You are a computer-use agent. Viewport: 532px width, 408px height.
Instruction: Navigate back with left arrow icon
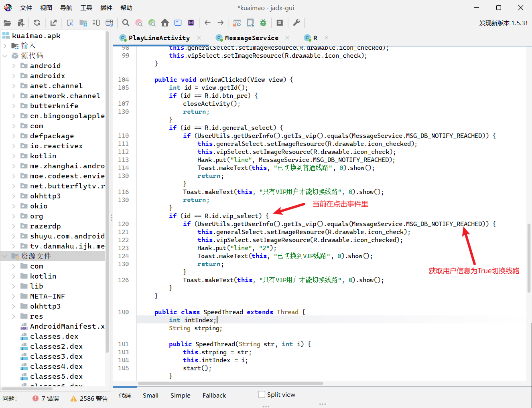tap(207, 23)
